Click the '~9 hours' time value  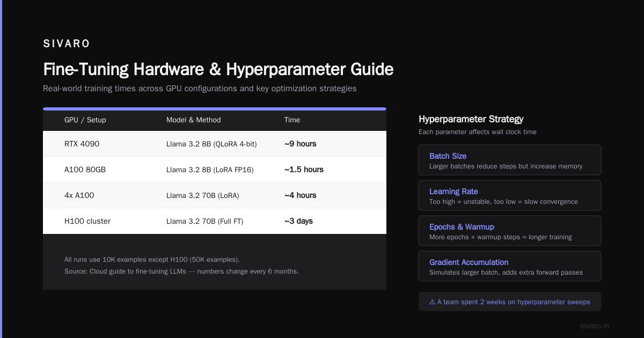click(x=301, y=144)
